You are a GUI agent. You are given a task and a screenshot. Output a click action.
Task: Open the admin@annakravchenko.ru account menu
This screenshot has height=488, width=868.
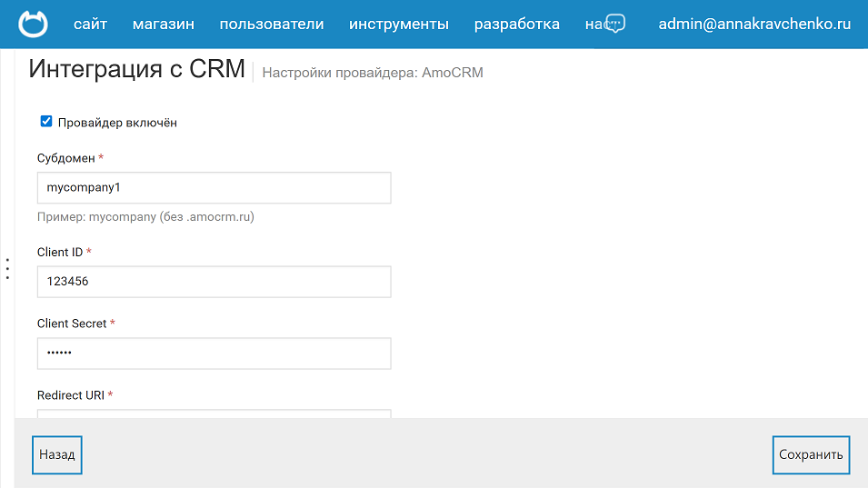click(753, 25)
